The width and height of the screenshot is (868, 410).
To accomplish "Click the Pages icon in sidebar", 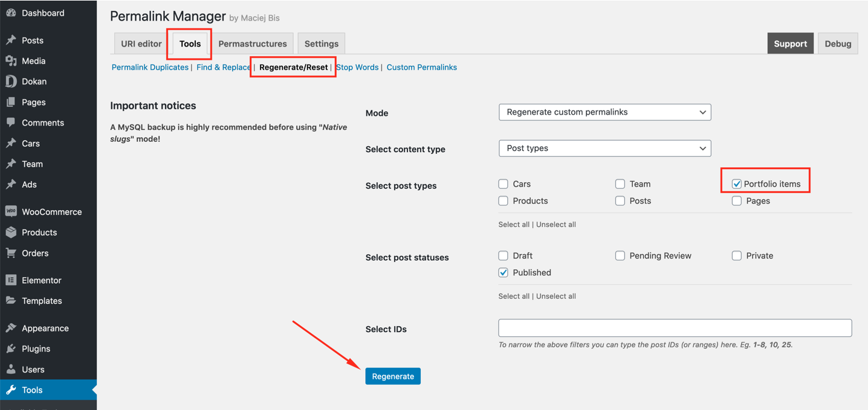I will pyautogui.click(x=11, y=102).
